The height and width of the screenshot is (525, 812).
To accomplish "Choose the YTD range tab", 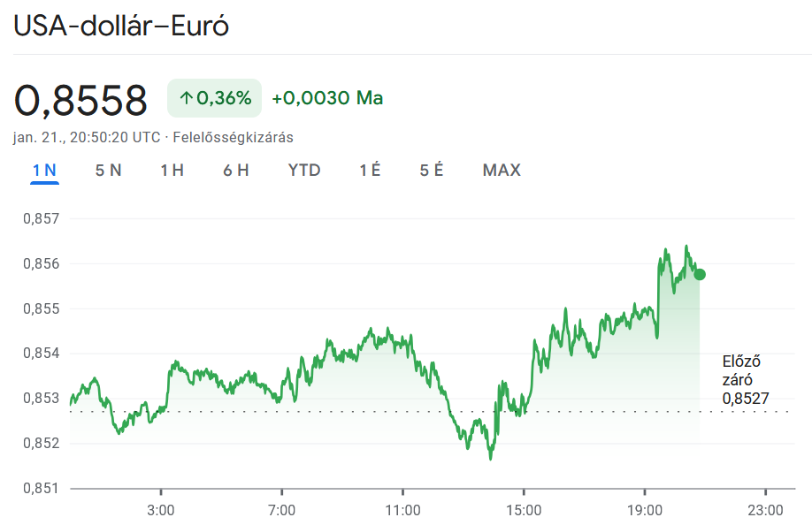I will [x=304, y=171].
